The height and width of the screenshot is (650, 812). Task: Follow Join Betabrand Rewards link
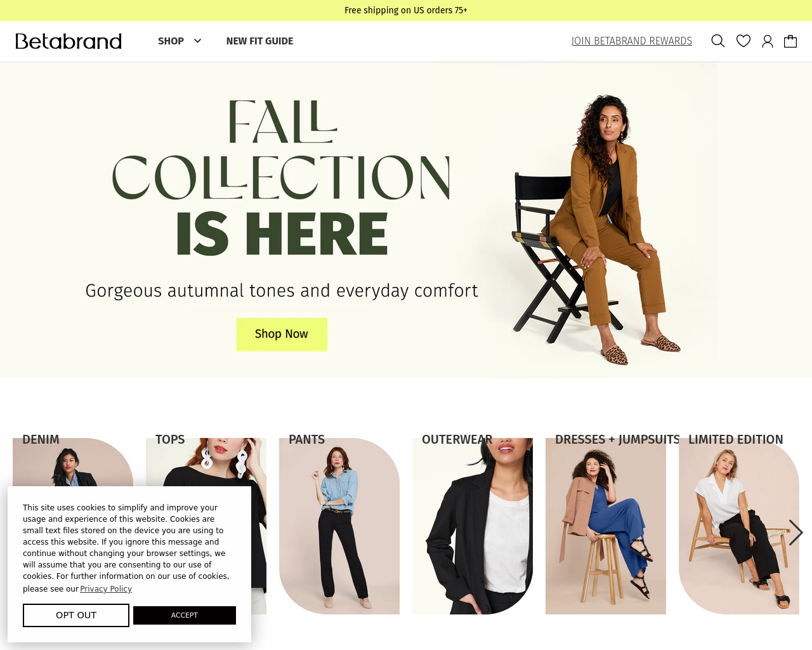[x=632, y=41]
